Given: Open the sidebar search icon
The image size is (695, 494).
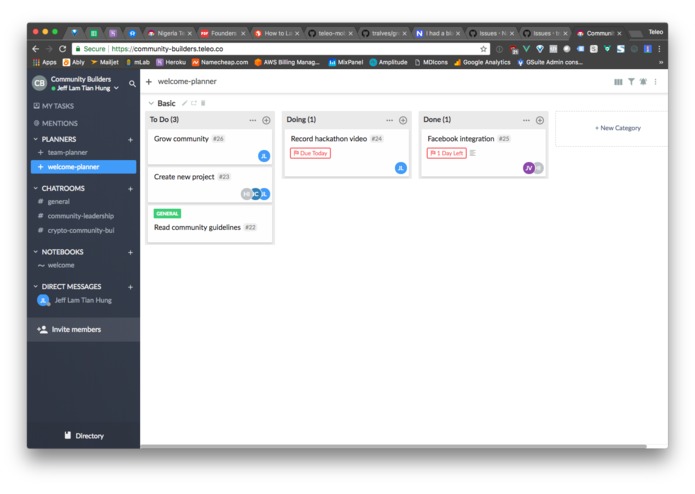Looking at the screenshot, I should click(132, 83).
